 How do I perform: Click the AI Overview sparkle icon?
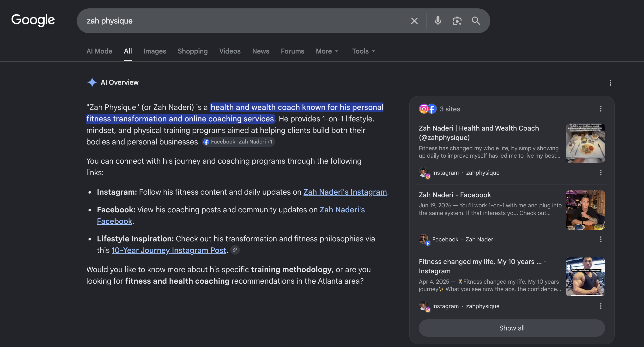point(92,82)
